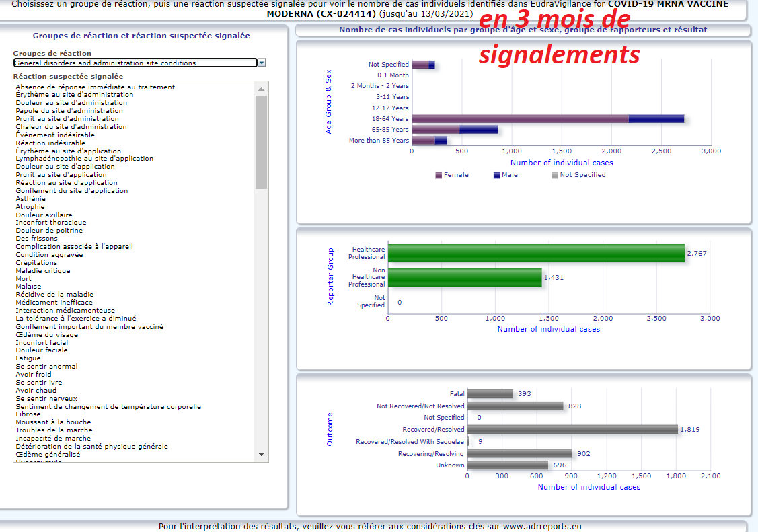Screen dimensions: 758x532
Task: Open the www.adrreports.eu reference link
Action: point(541,527)
